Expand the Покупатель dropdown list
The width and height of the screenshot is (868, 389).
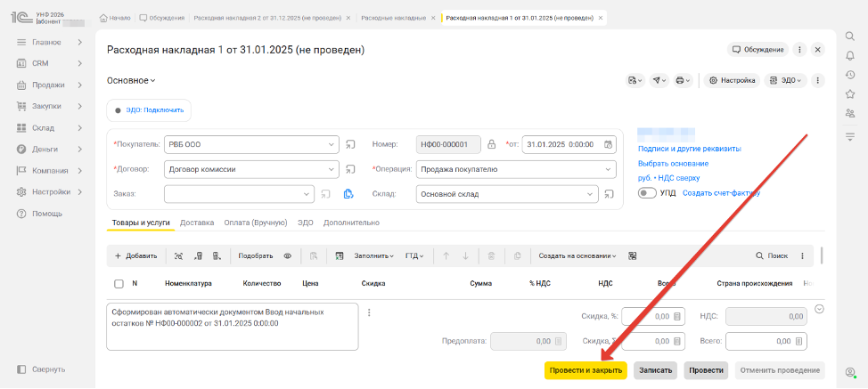332,144
